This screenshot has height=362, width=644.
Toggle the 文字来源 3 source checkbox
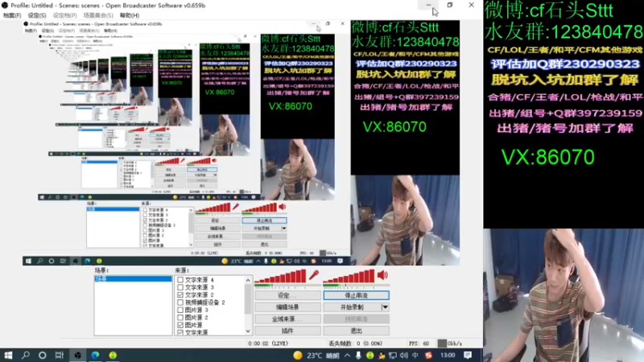[180, 287]
